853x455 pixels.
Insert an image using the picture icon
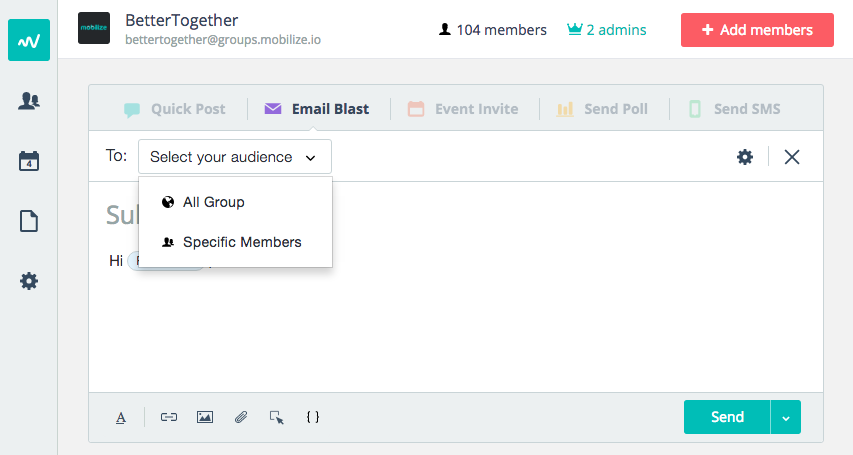point(205,417)
